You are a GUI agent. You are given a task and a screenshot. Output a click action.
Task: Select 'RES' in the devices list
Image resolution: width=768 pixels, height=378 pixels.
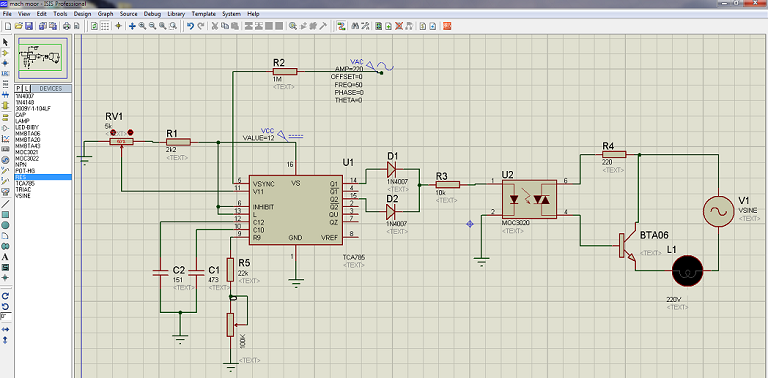click(43, 177)
